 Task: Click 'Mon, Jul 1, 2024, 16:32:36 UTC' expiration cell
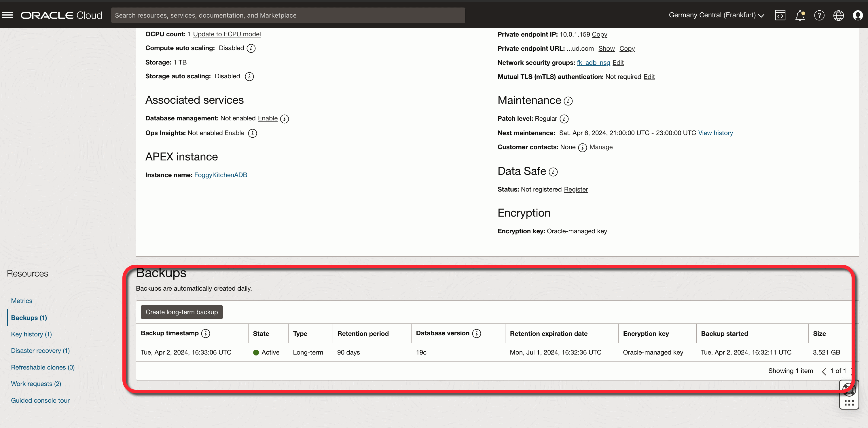pos(555,352)
